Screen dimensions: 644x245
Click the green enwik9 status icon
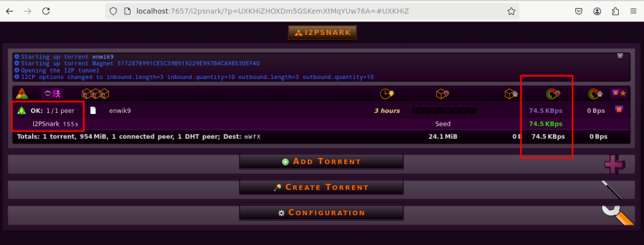pos(22,111)
